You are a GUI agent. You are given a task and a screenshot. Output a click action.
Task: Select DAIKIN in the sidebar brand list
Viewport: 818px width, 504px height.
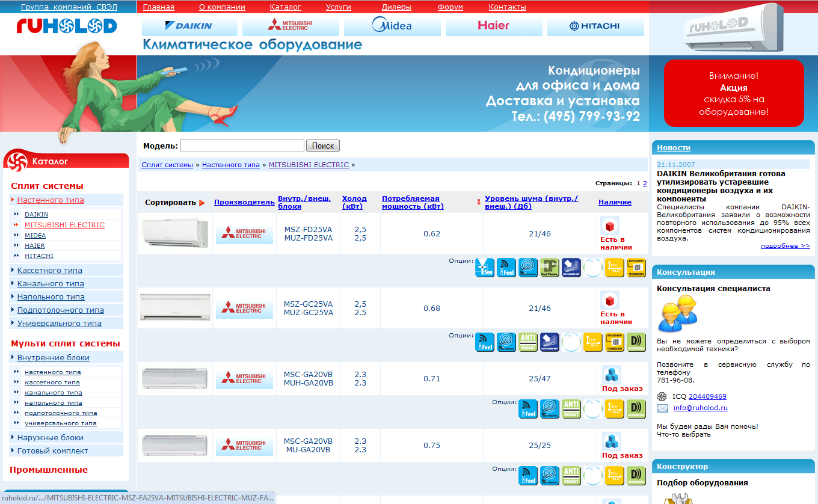coord(36,215)
